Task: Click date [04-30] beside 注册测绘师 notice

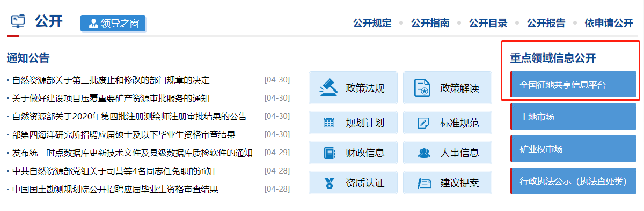Action: tap(277, 116)
